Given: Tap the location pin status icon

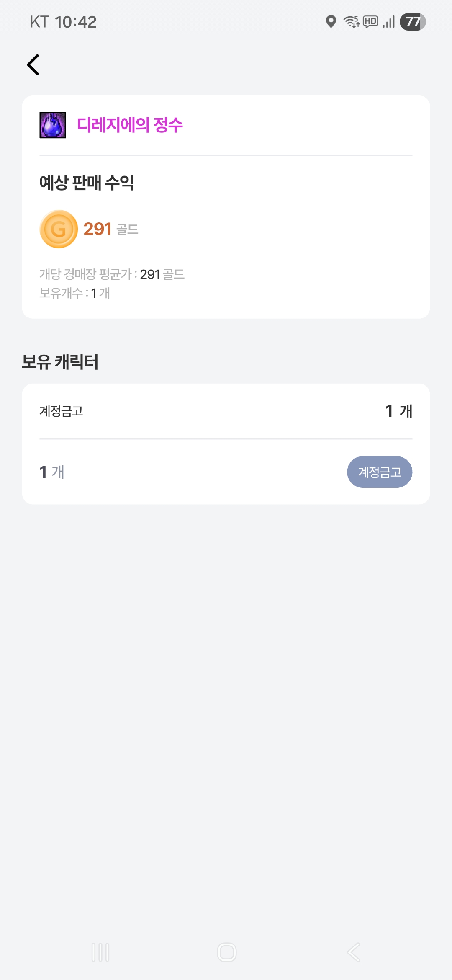Looking at the screenshot, I should 331,21.
